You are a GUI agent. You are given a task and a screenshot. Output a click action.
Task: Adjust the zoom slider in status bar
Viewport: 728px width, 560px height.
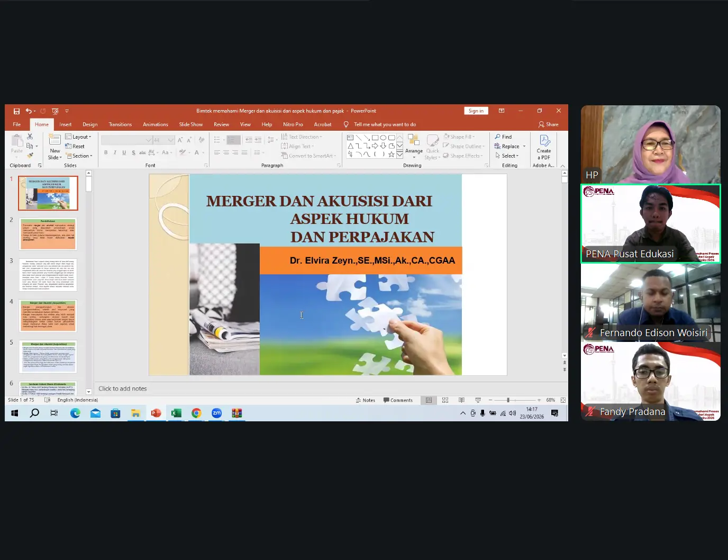(x=508, y=400)
